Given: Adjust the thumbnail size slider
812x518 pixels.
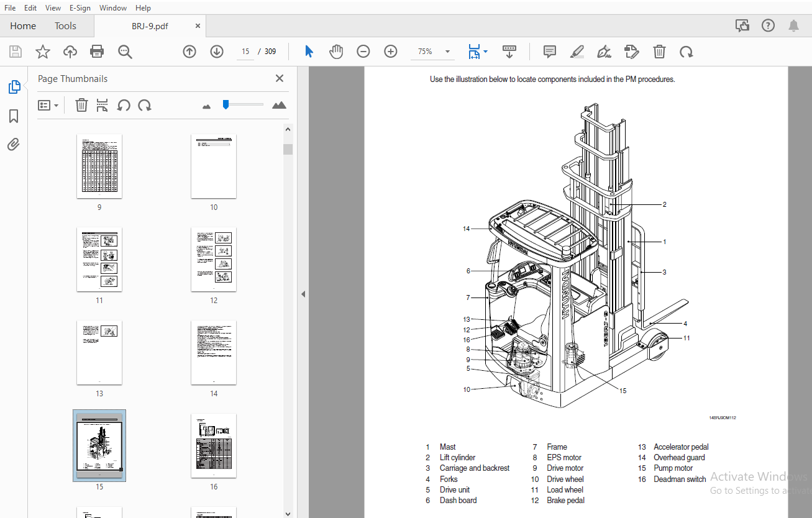Looking at the screenshot, I should click(226, 104).
